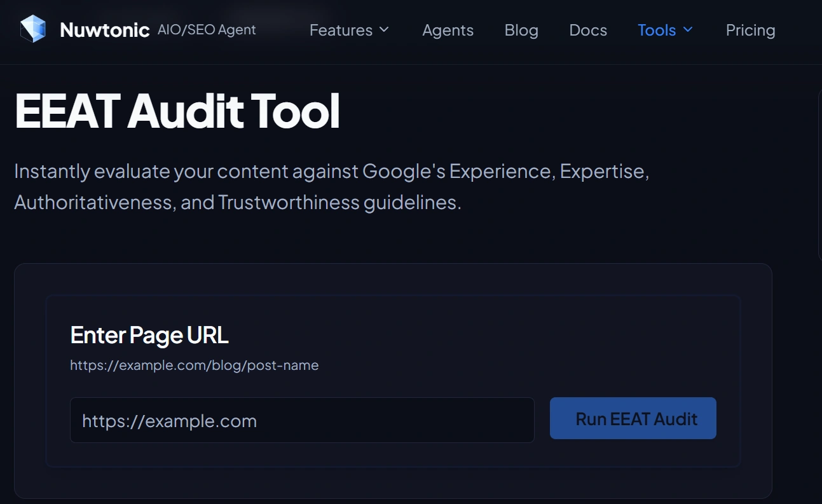Click the EEAT Audit Tool heading
This screenshot has height=504, width=822.
pos(177,111)
